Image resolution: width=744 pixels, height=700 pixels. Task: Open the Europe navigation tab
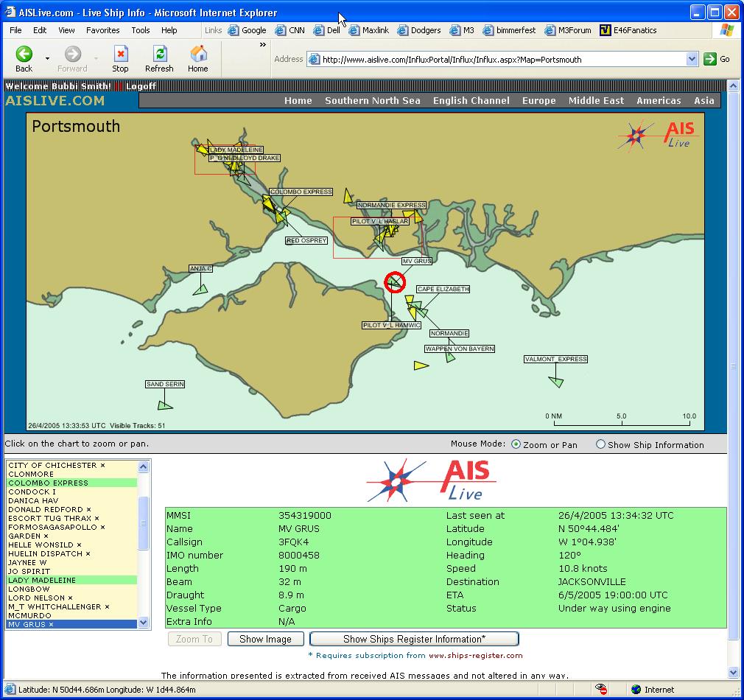pyautogui.click(x=539, y=101)
